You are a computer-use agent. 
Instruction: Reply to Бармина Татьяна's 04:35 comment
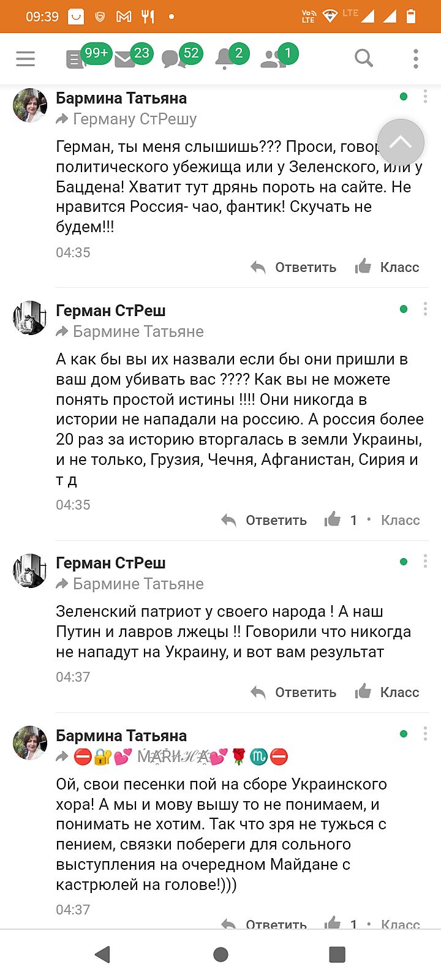tap(294, 268)
